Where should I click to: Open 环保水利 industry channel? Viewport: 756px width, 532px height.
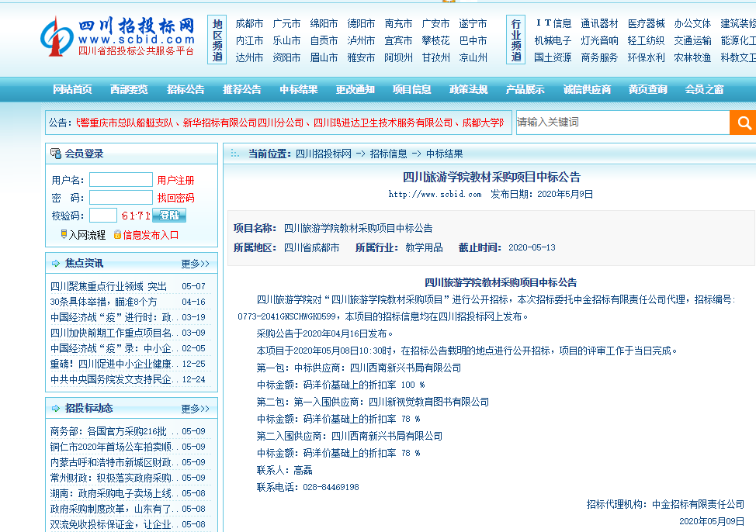[646, 58]
